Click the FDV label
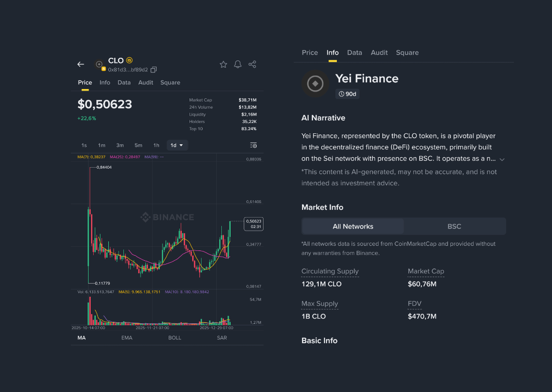The image size is (552, 392). click(415, 304)
